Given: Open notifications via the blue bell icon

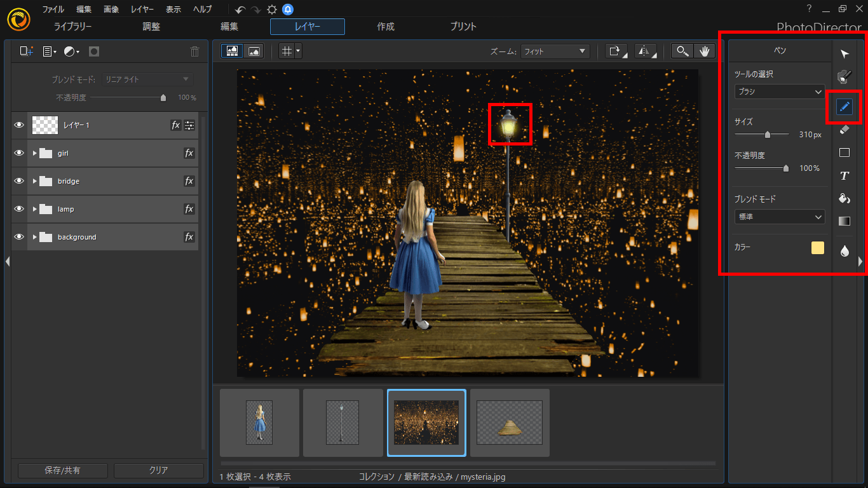Looking at the screenshot, I should pos(288,10).
